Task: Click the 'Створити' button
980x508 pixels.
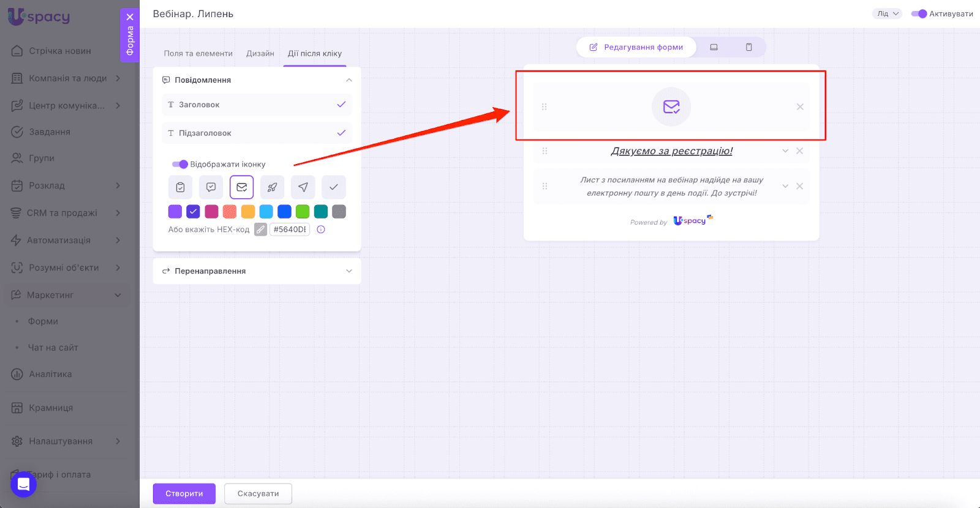Action: (x=184, y=494)
